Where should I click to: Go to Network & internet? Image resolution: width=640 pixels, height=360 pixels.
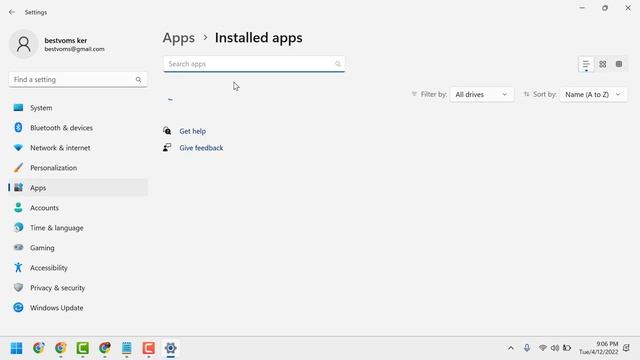(x=78, y=148)
